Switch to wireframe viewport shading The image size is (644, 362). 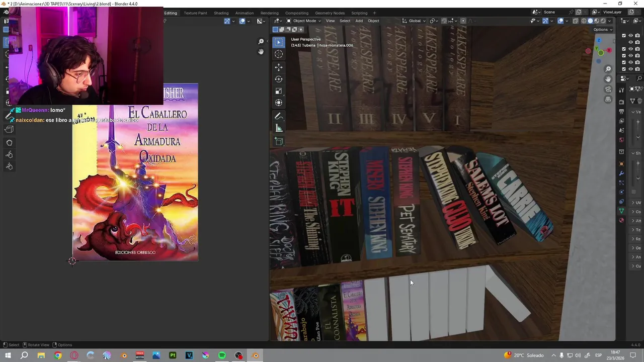pyautogui.click(x=584, y=21)
